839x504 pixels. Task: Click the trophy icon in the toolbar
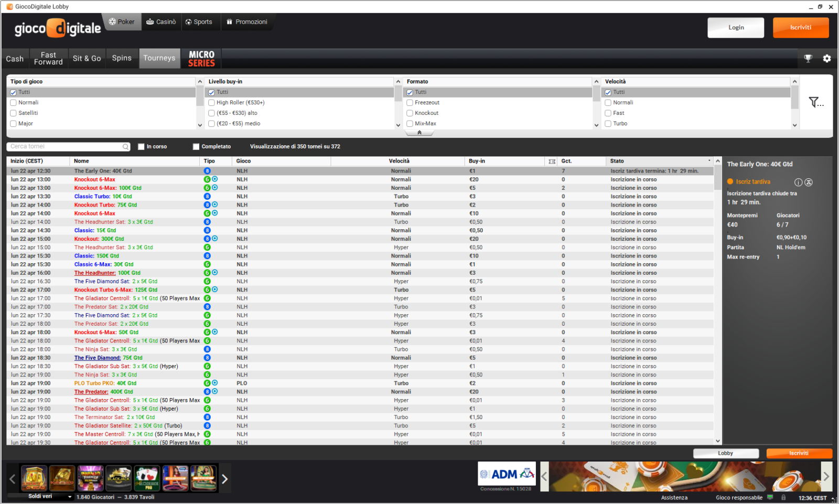coord(808,59)
